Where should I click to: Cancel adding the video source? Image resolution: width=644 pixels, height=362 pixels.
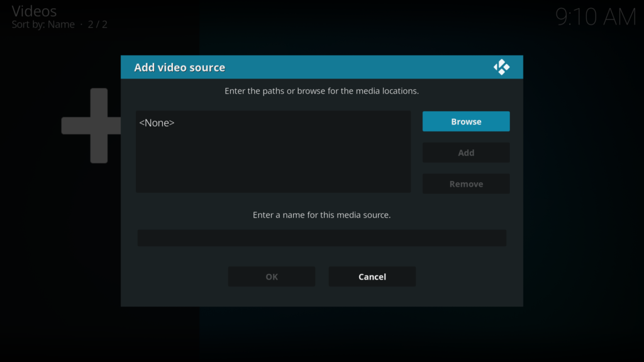[x=372, y=276]
